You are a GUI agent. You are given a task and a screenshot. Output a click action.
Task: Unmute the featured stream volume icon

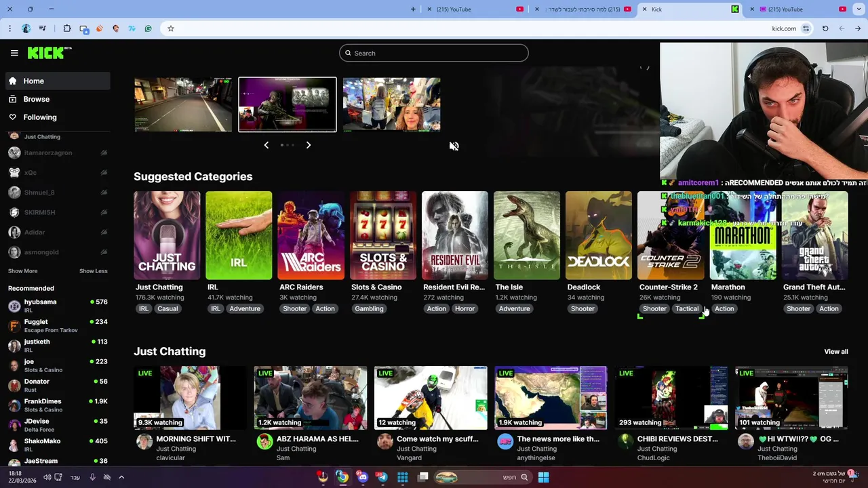(x=454, y=146)
